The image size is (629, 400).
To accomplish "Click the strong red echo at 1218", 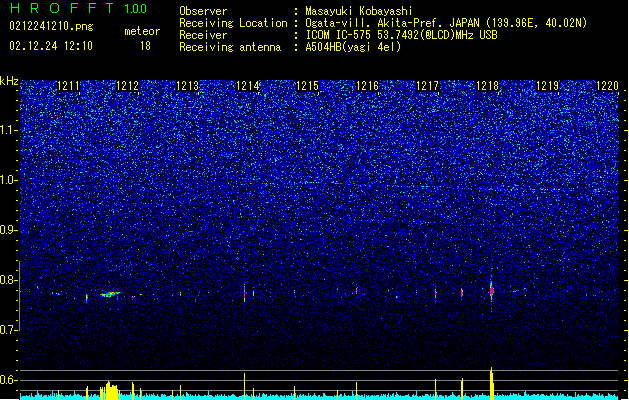I will pyautogui.click(x=491, y=290).
